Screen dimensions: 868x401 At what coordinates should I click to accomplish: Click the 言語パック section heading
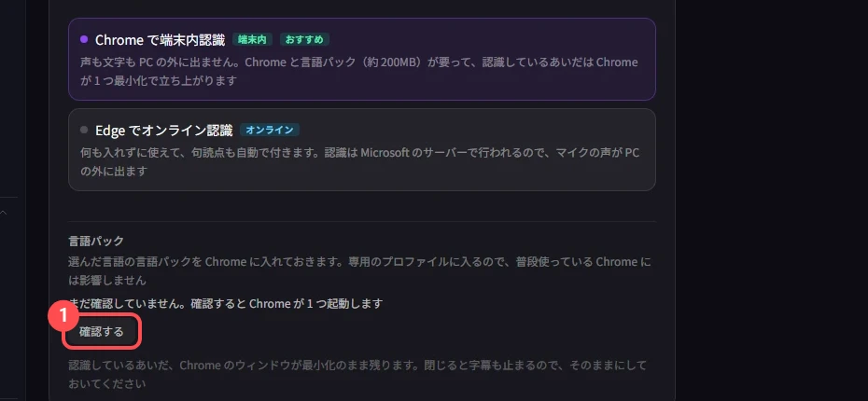click(x=96, y=241)
